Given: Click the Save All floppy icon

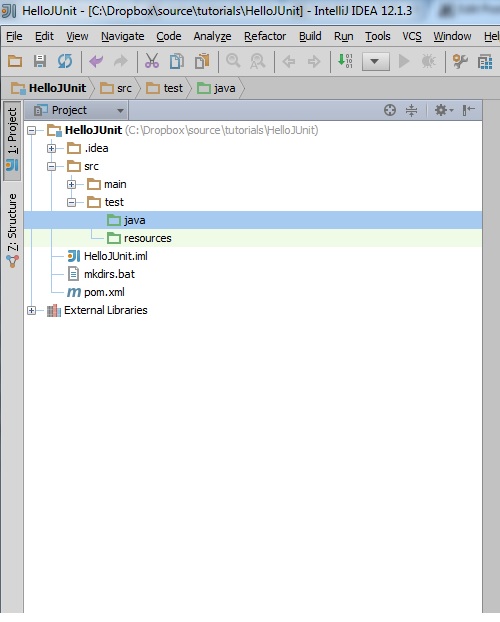Looking at the screenshot, I should tap(40, 61).
